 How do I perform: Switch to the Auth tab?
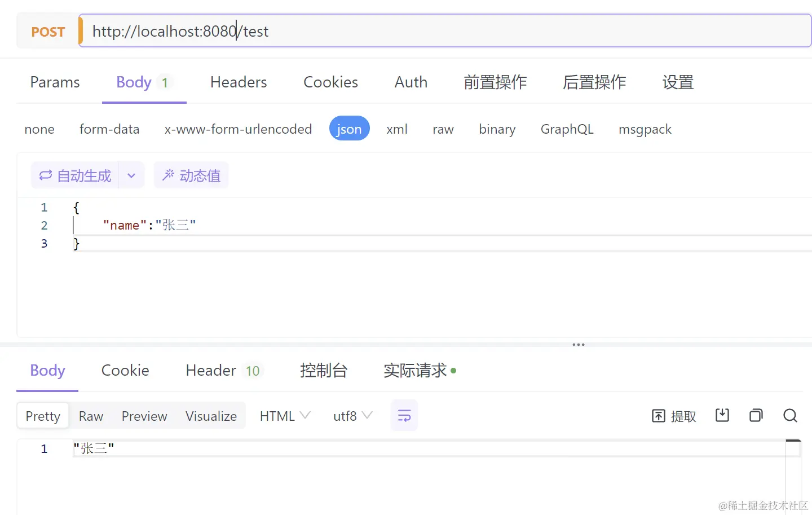[x=411, y=82]
